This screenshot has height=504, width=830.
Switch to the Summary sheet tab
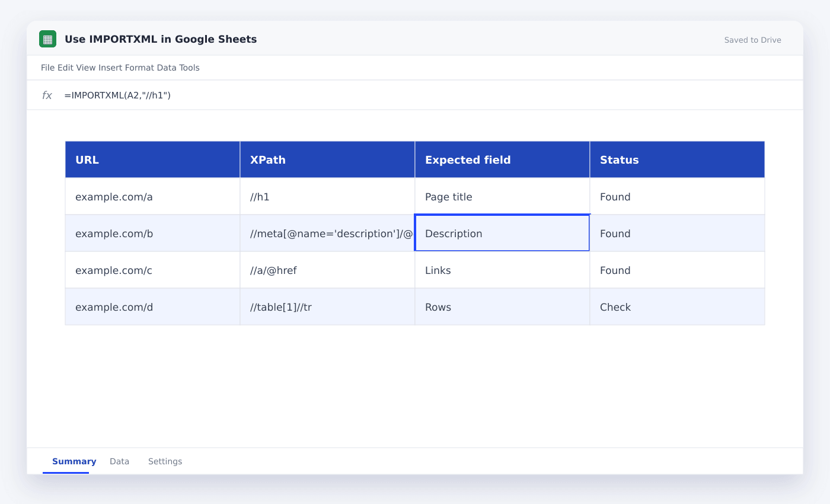[74, 461]
